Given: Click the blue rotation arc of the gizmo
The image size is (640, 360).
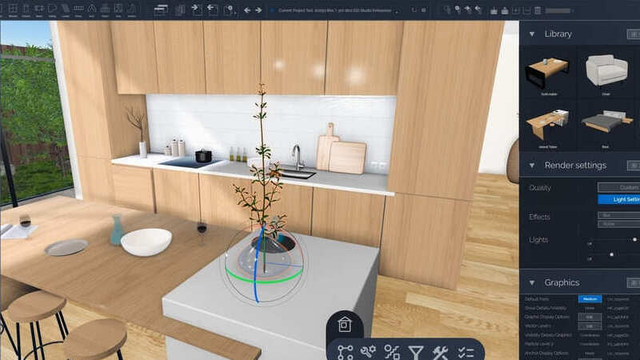Looking at the screenshot, I should pyautogui.click(x=256, y=273).
